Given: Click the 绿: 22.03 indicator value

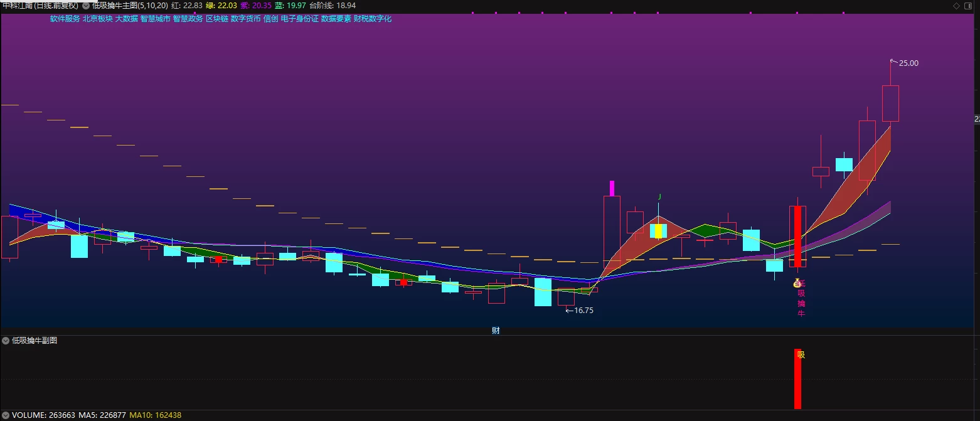Looking at the screenshot, I should point(221,6).
